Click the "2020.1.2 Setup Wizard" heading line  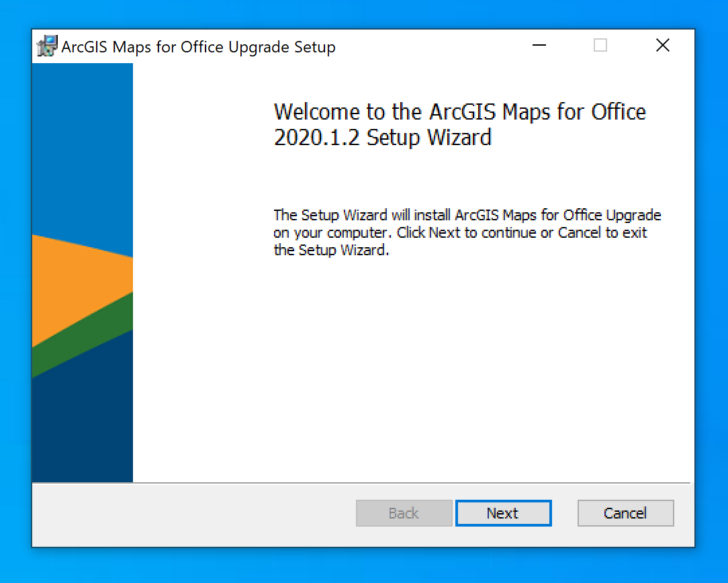coord(382,137)
